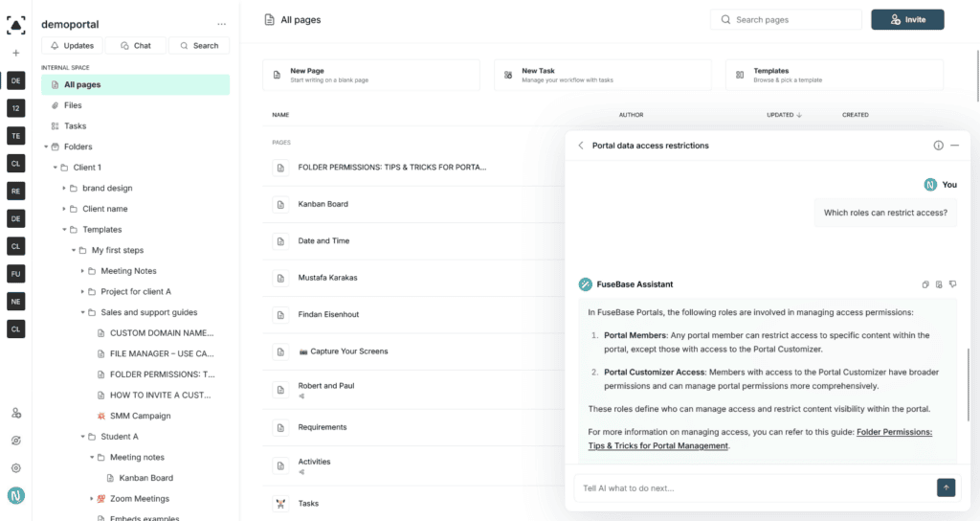Viewport: 980px width, 521px height.
Task: Click the FuseBase logo icon
Action: point(15,24)
